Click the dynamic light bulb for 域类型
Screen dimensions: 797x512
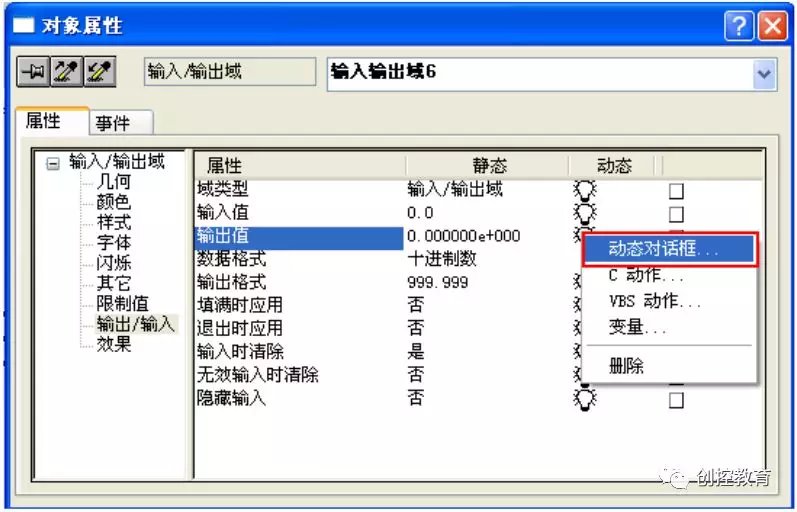[x=583, y=190]
